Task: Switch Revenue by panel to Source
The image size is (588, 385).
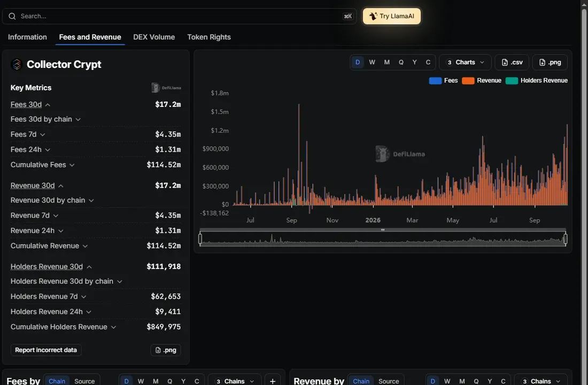Action: tap(389, 381)
